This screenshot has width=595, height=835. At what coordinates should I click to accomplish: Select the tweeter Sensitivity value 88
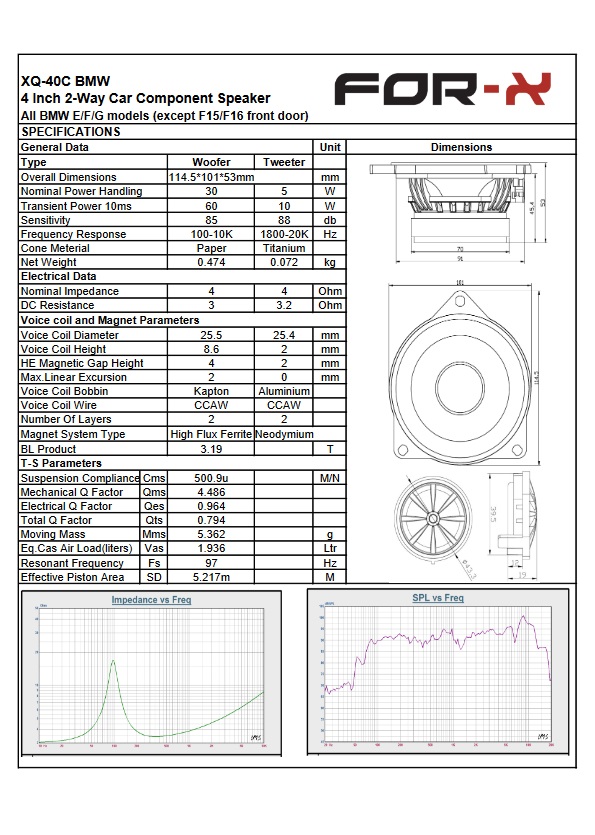[x=284, y=220]
